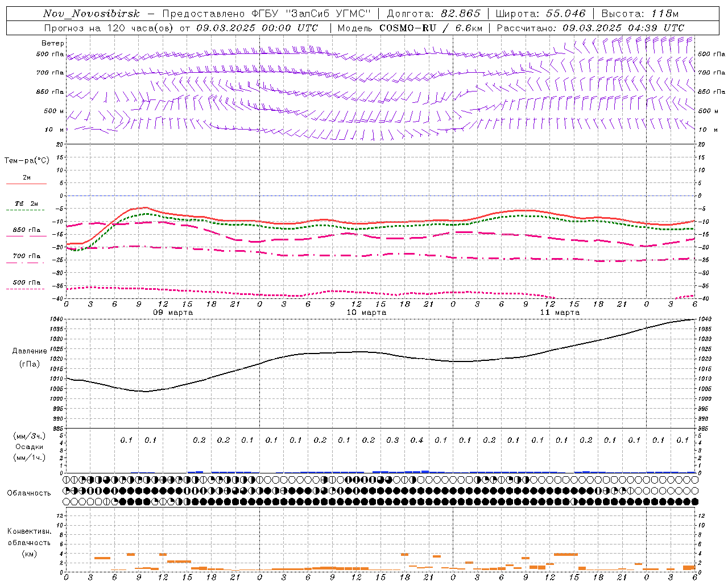Click 'Прогноз на 120 часа(ов)' forecast text

pyautogui.click(x=109, y=28)
